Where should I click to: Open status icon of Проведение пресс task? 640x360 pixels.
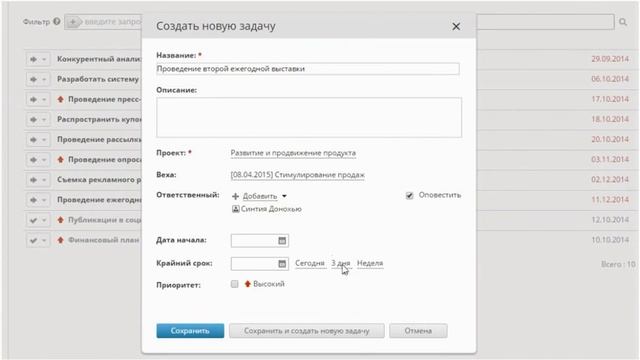tap(33, 100)
